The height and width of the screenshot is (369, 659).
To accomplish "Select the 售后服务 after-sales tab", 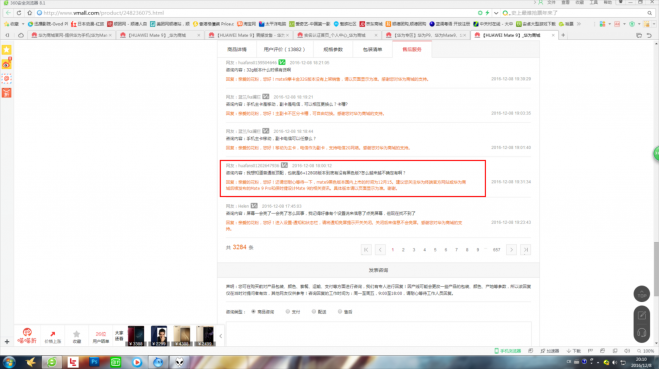I will pos(411,50).
